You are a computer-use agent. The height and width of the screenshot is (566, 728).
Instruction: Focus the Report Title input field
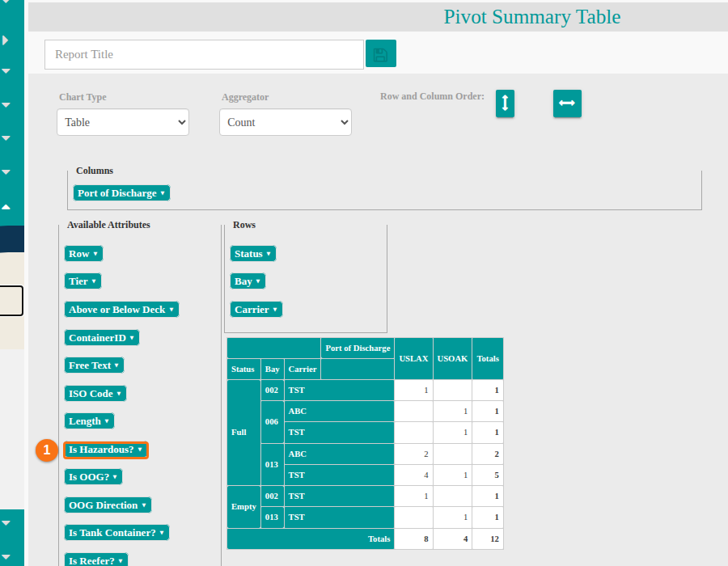[205, 54]
